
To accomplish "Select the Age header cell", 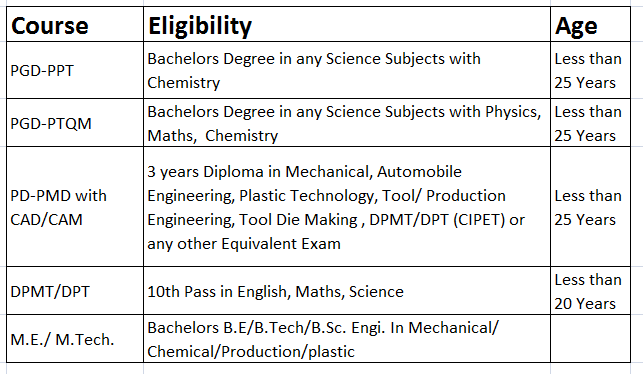I will coord(591,24).
